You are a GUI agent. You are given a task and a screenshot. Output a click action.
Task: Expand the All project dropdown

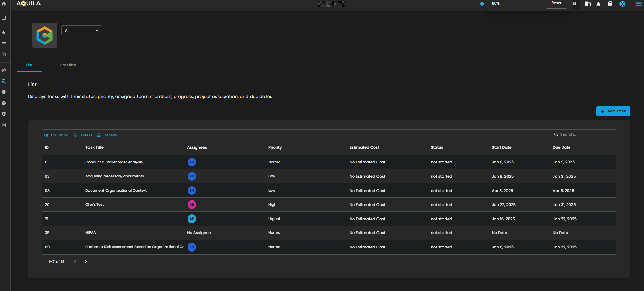point(81,30)
